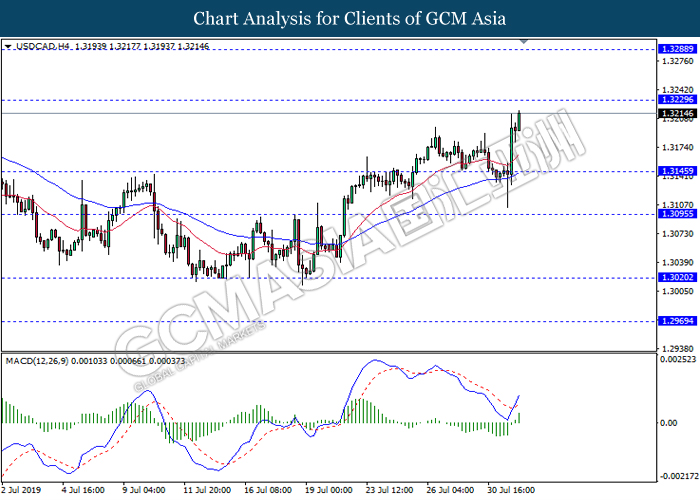Click the 1.30955 support level label
This screenshot has height=500, width=700.
(677, 214)
